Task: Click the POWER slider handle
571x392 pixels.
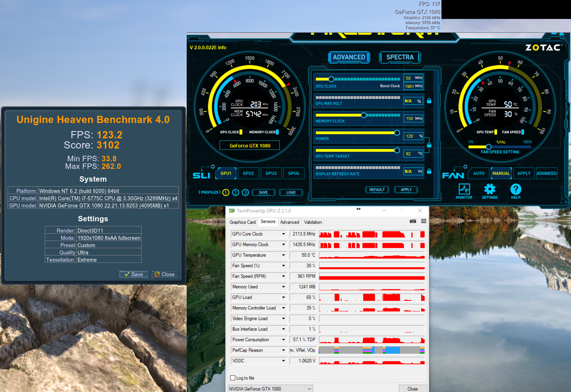Action: pyautogui.click(x=397, y=133)
